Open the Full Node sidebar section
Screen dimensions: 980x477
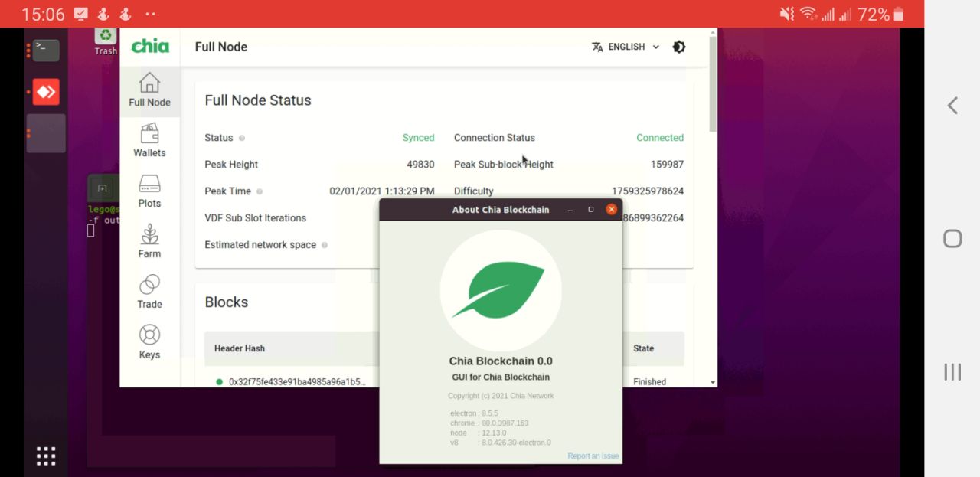pos(149,90)
